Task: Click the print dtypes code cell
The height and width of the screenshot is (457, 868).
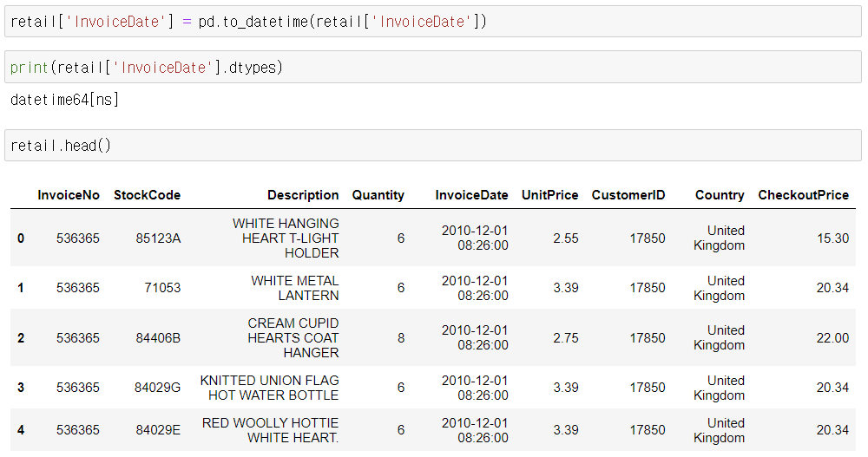Action: point(433,68)
